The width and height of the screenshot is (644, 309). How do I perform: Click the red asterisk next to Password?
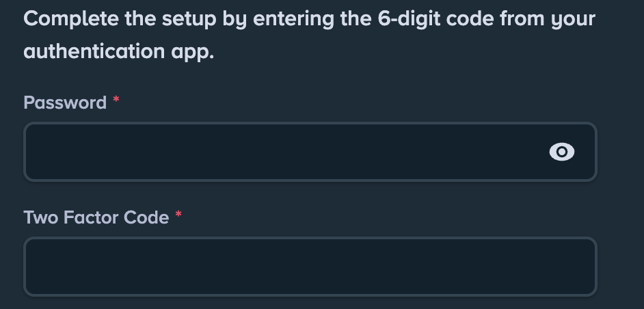click(116, 100)
